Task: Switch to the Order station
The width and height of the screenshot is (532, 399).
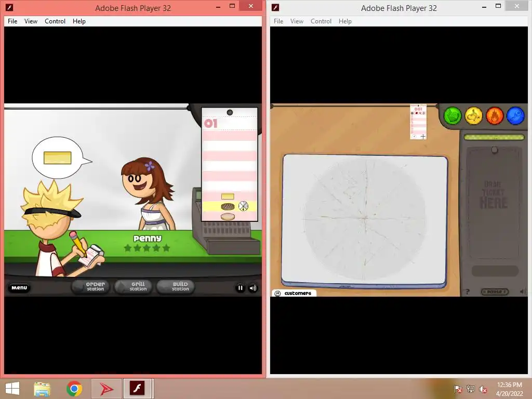Action: pyautogui.click(x=90, y=287)
